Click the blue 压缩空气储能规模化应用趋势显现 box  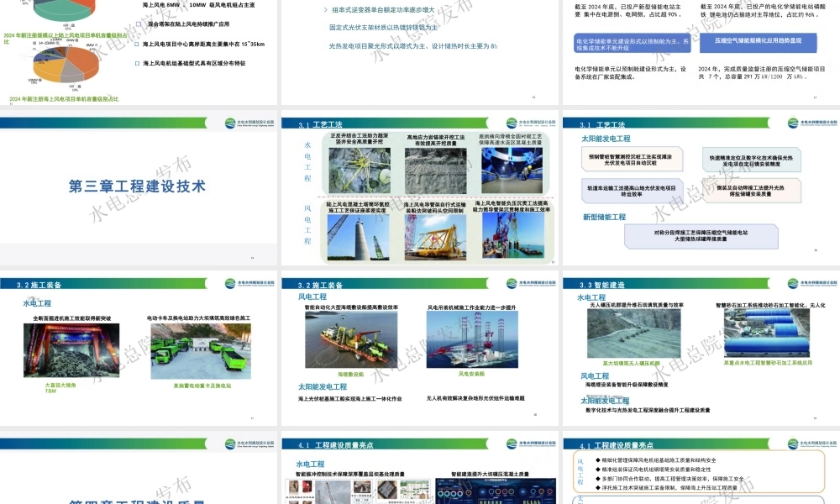(x=758, y=42)
